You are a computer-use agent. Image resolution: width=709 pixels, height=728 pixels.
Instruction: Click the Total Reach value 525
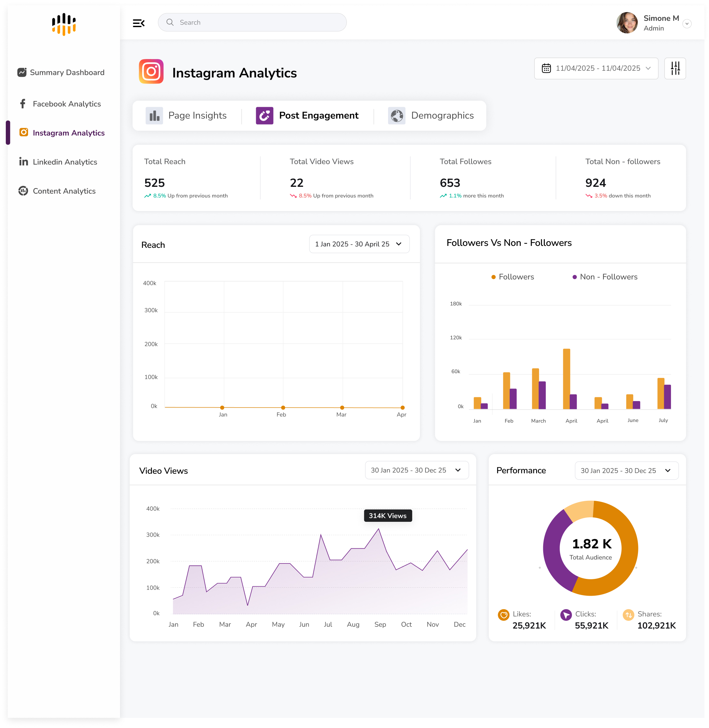pos(154,183)
